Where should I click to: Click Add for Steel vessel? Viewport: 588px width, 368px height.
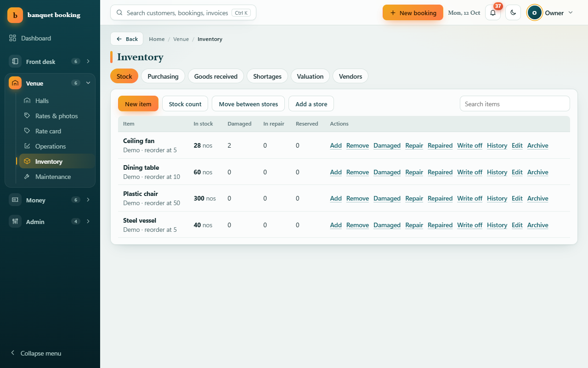click(336, 225)
